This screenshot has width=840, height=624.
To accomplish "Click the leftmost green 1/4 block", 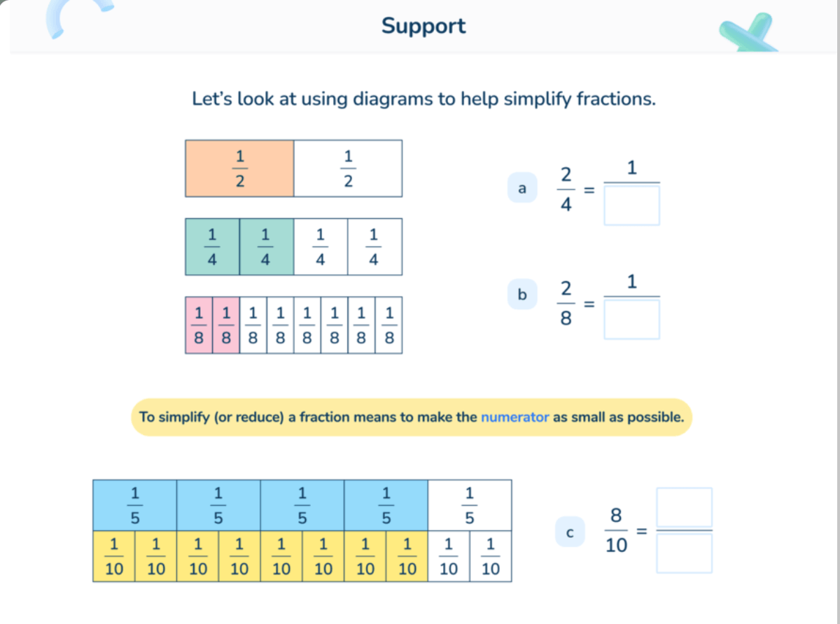I will click(212, 246).
